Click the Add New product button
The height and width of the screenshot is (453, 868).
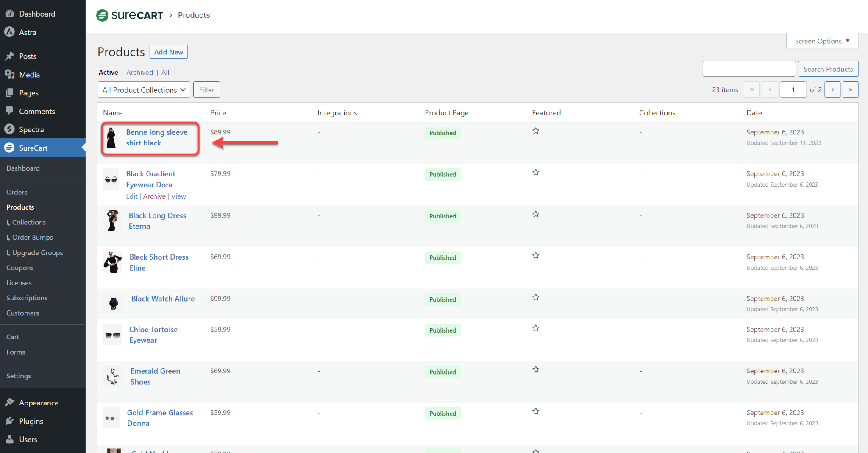tap(168, 52)
